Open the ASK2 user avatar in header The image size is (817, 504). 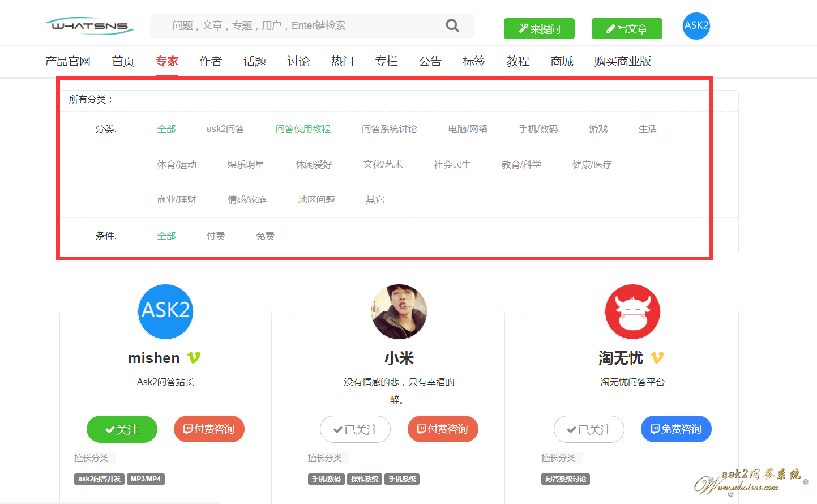tap(696, 26)
